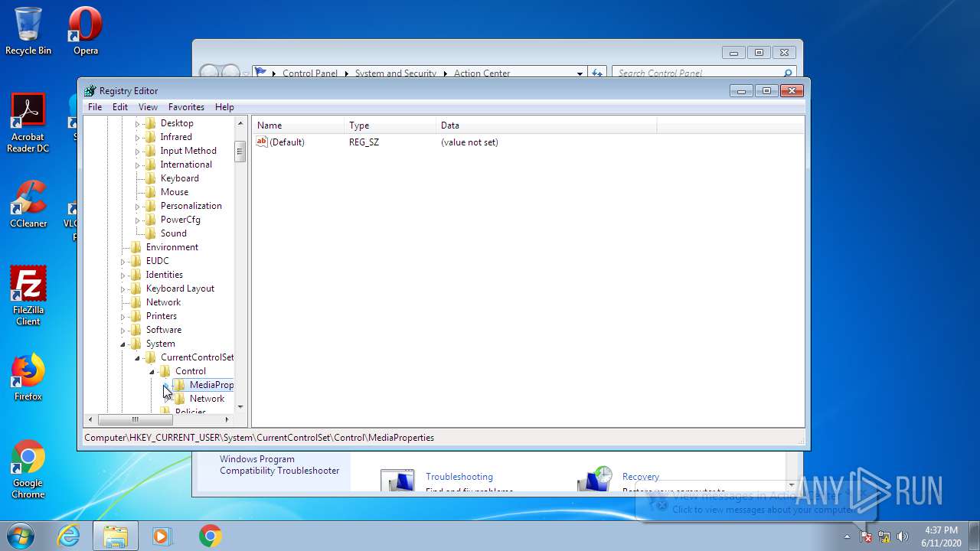
Task: Select the Software folder icon
Action: click(136, 330)
